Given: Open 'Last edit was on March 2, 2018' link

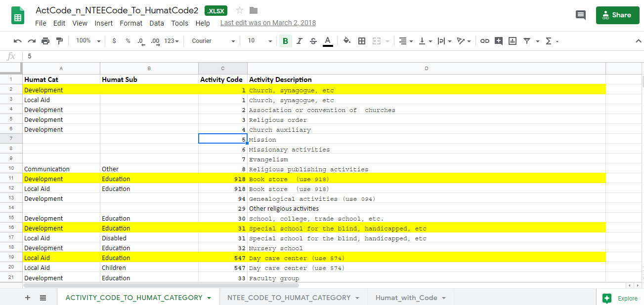Looking at the screenshot, I should pos(267,23).
